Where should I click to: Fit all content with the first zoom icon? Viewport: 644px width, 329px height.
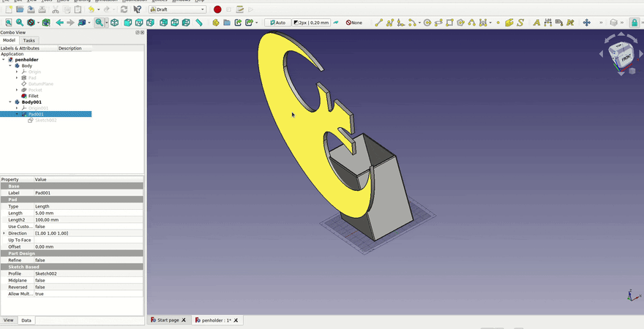click(x=8, y=23)
